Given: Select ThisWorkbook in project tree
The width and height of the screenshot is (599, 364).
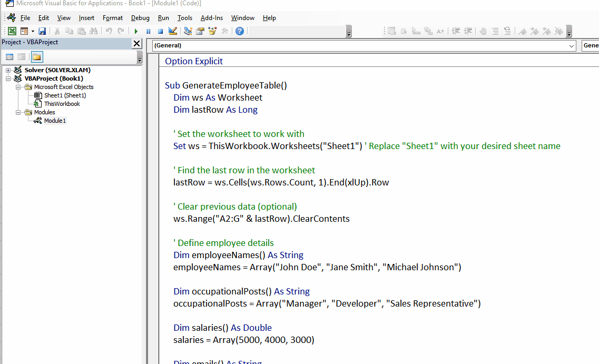Looking at the screenshot, I should [x=62, y=104].
